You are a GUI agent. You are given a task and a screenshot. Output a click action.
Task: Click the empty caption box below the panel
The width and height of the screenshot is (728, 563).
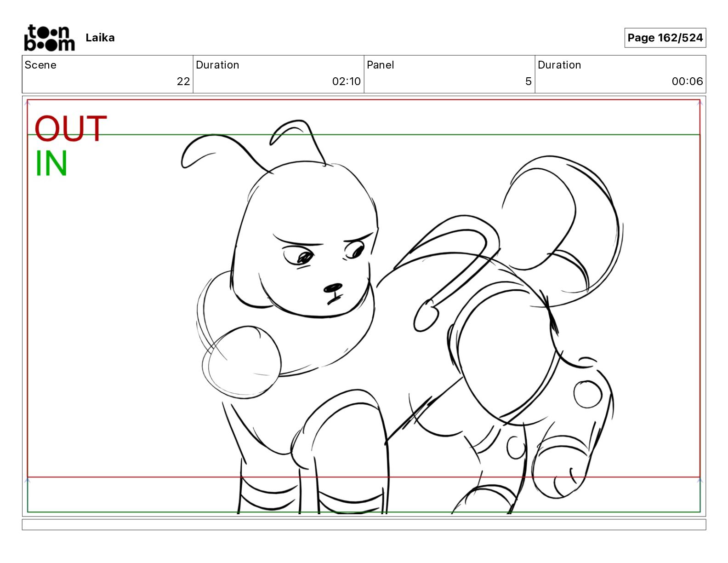click(364, 525)
